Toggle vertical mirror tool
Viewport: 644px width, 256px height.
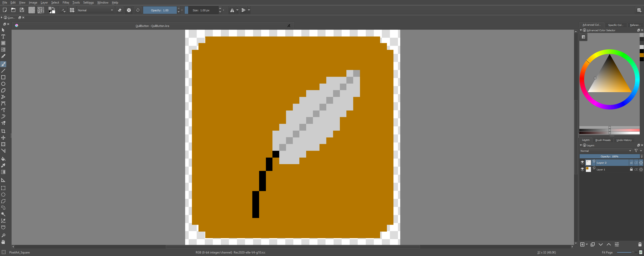click(x=244, y=10)
